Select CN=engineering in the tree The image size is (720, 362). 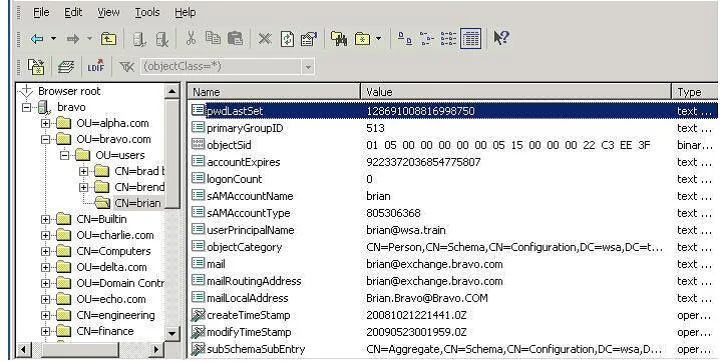[x=115, y=315]
